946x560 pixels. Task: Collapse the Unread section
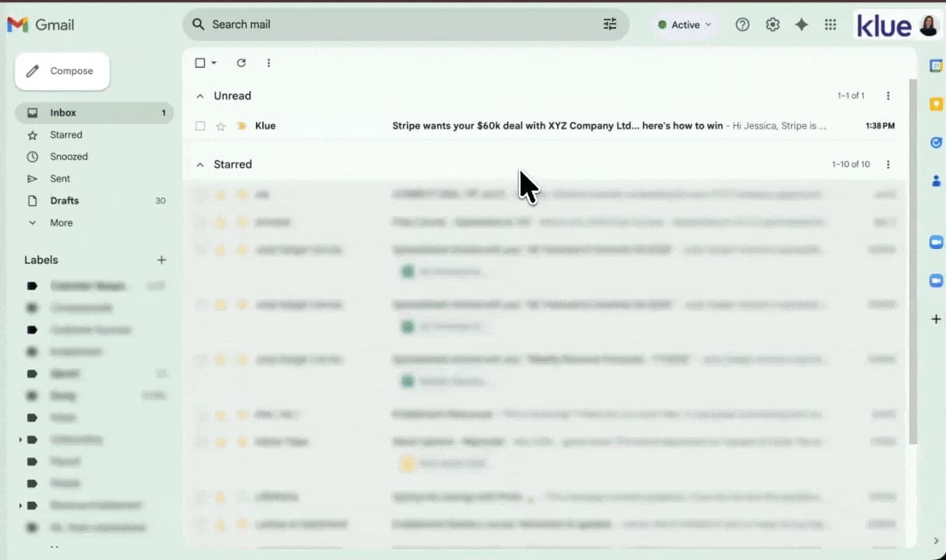point(200,96)
